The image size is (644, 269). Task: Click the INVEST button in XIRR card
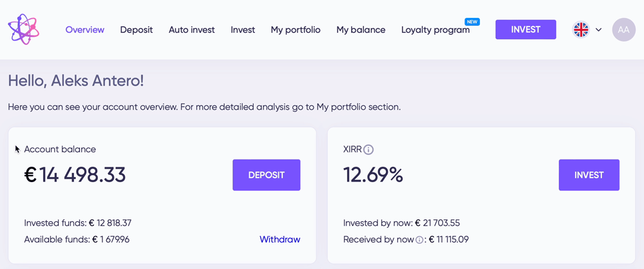pos(589,175)
